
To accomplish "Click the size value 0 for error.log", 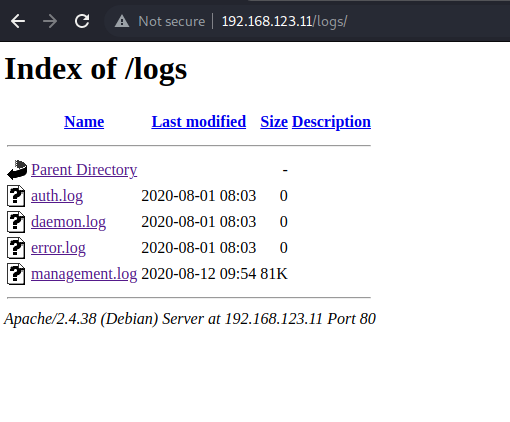I will click(284, 248).
